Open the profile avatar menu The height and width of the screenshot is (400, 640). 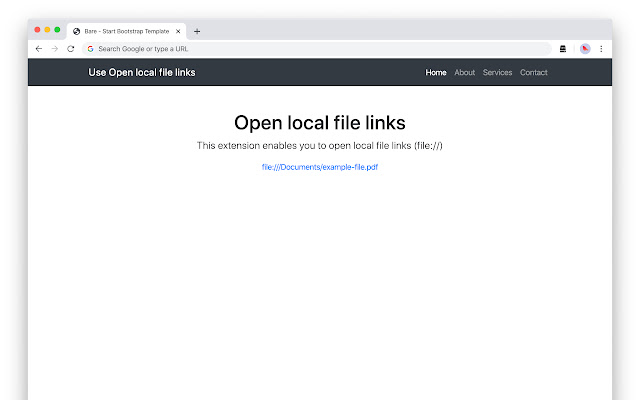click(585, 49)
